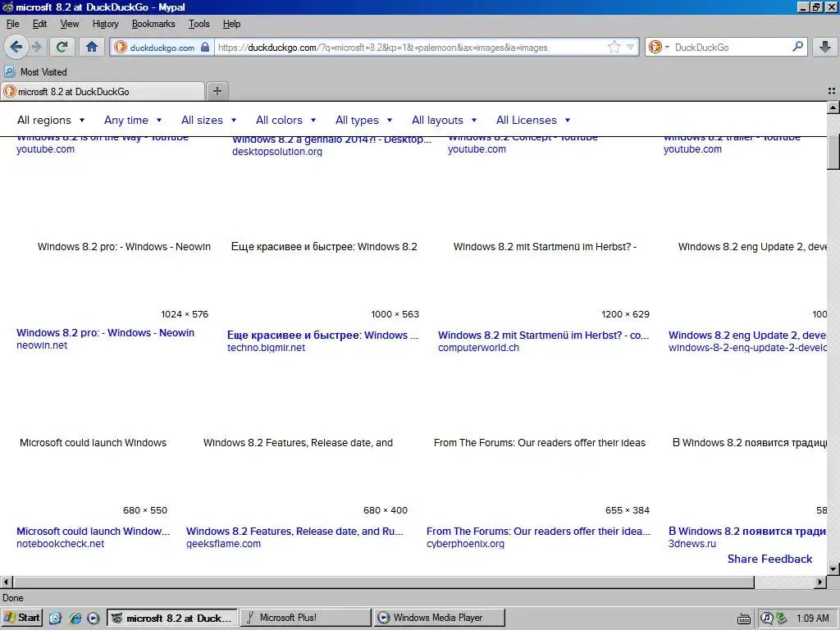Expand the All layouts filter

pos(444,120)
